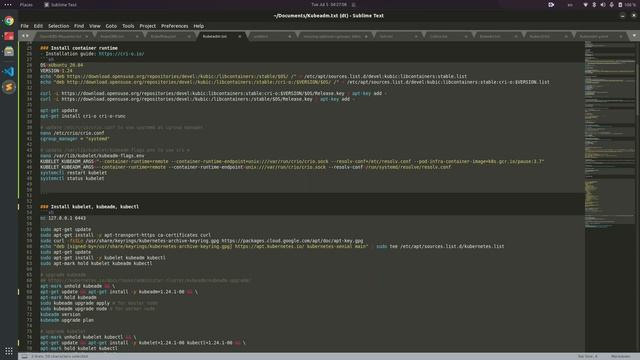Click the https://apt.kubernetes.io/ URL
Image resolution: width=640 pixels, height=360 pixels.
click(269, 247)
